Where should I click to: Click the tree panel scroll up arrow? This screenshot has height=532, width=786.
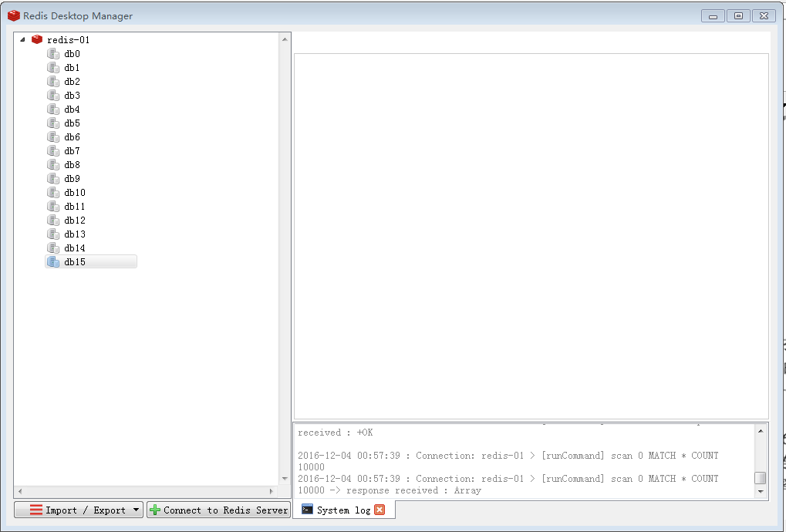pyautogui.click(x=285, y=39)
